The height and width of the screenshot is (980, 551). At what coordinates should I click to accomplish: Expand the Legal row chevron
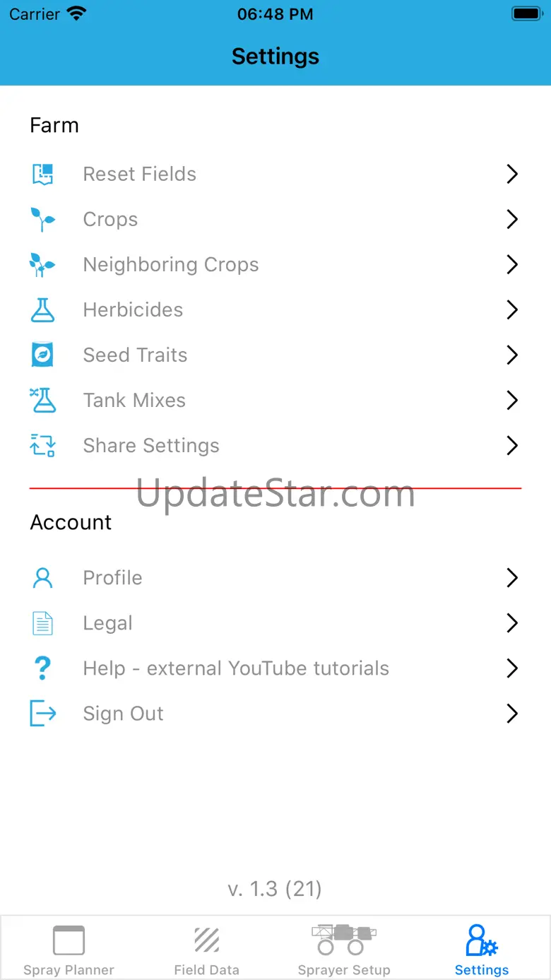click(513, 623)
